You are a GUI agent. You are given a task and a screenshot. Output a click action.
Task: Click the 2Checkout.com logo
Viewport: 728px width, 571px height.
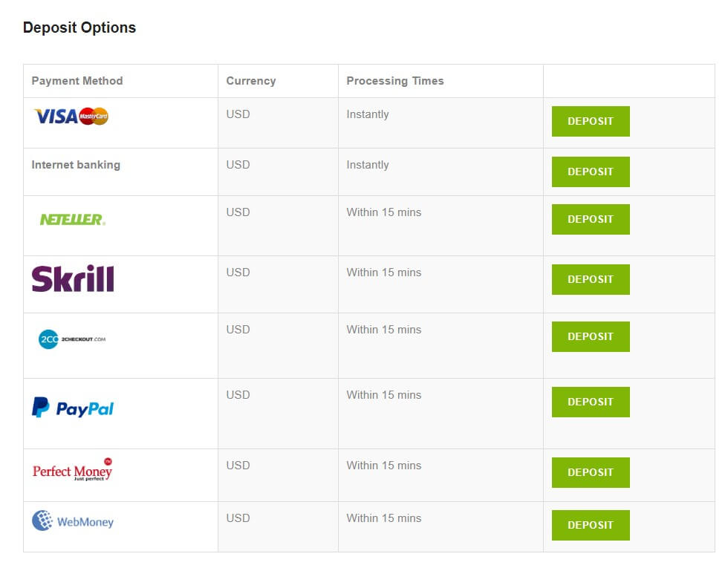coord(72,339)
